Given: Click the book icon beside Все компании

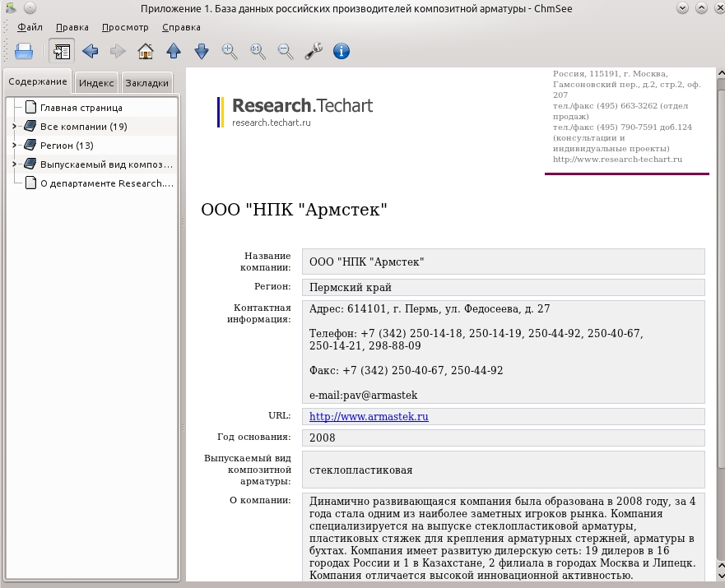Looking at the screenshot, I should [30, 126].
